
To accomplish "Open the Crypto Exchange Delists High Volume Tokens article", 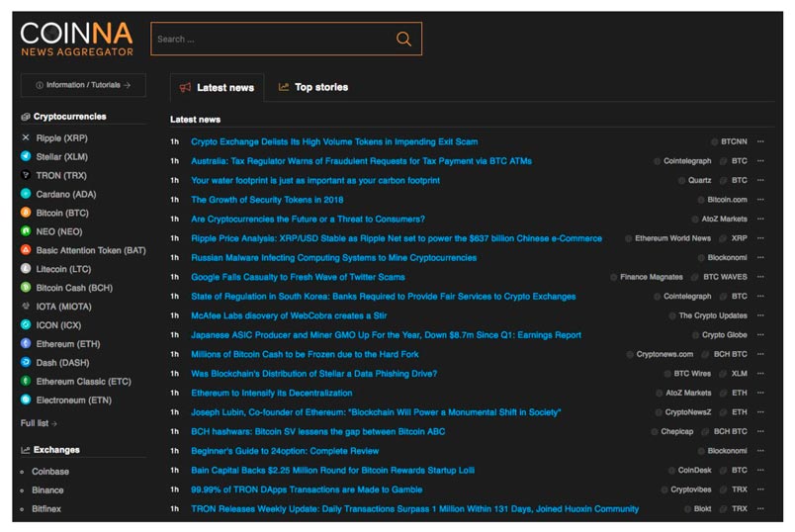I will (x=334, y=141).
